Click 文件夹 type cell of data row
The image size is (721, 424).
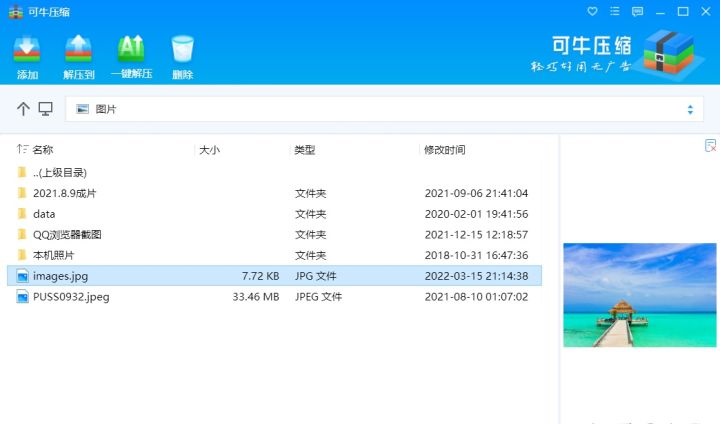click(x=310, y=214)
